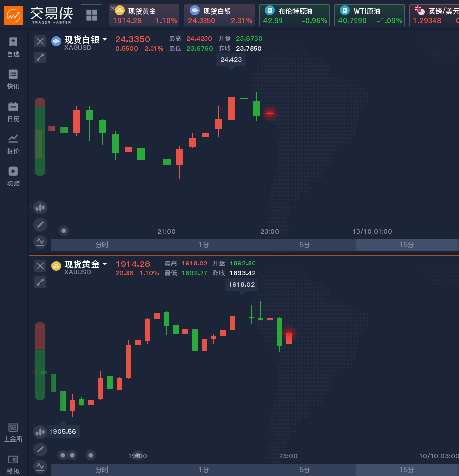Screen dimensions: 459x476
Task: Click gold coin icon beside 现货黄金 title
Action: coord(56,266)
